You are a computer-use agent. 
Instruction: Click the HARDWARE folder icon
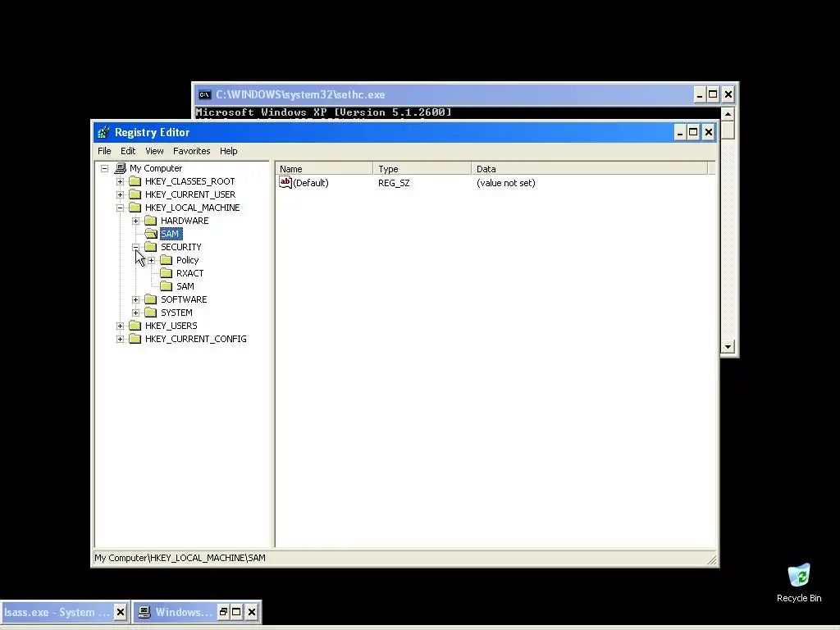pos(151,221)
